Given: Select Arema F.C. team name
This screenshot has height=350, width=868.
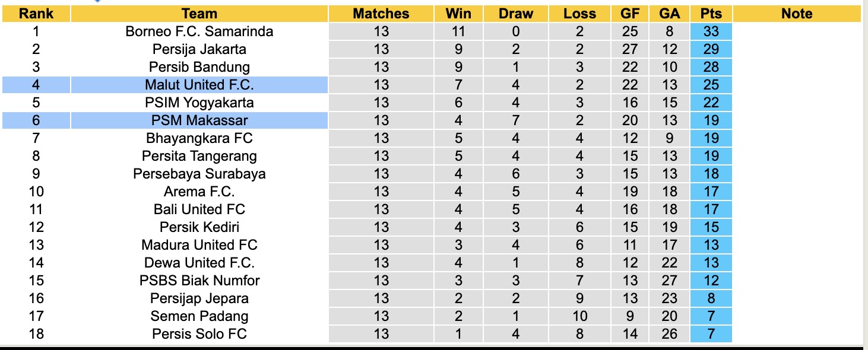Looking at the screenshot, I should coord(199,192).
